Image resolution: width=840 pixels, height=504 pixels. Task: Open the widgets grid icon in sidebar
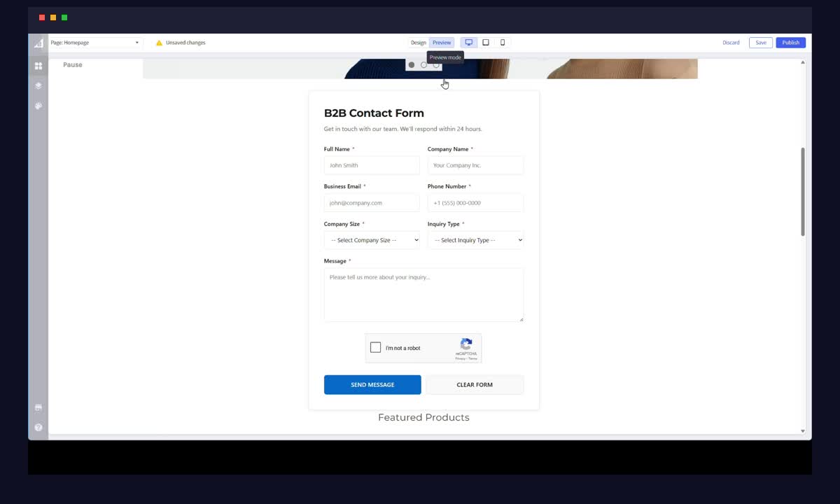tap(38, 66)
